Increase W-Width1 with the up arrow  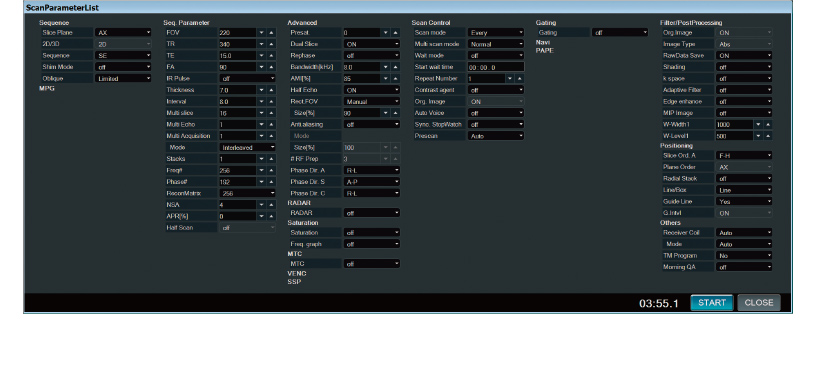[x=768, y=124]
